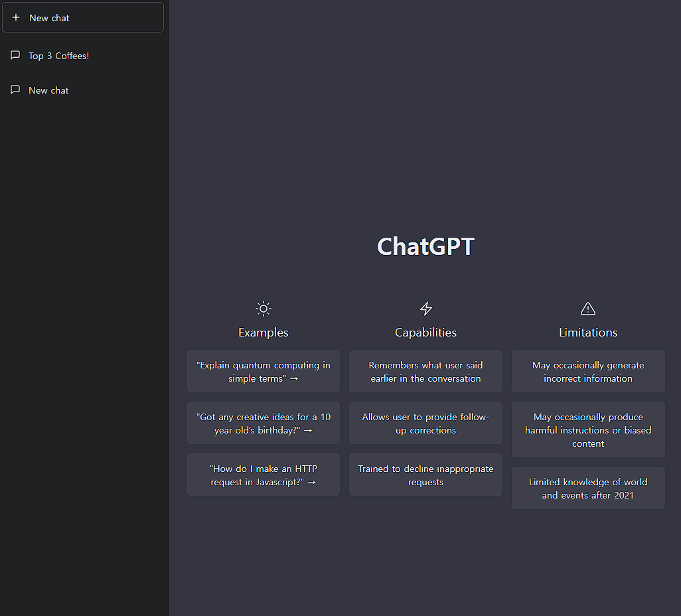Use the 10 year old's birthday example prompt
The height and width of the screenshot is (616, 681).
point(264,423)
